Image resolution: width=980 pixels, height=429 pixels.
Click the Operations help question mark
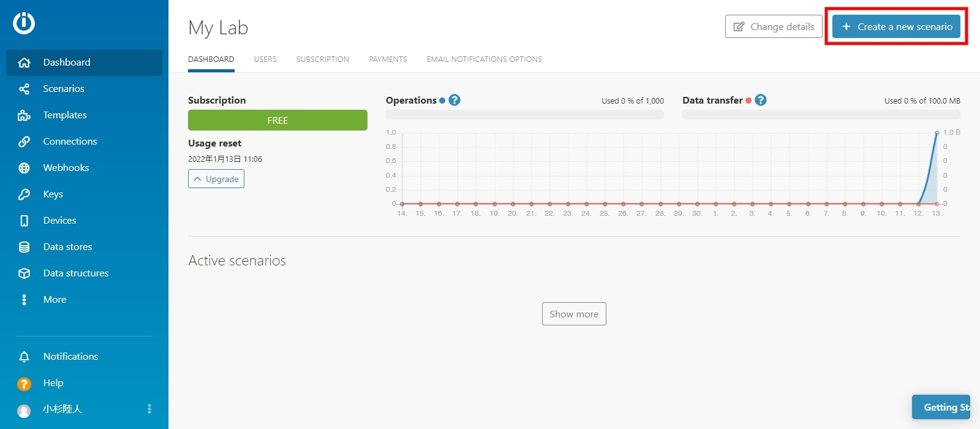[x=454, y=100]
